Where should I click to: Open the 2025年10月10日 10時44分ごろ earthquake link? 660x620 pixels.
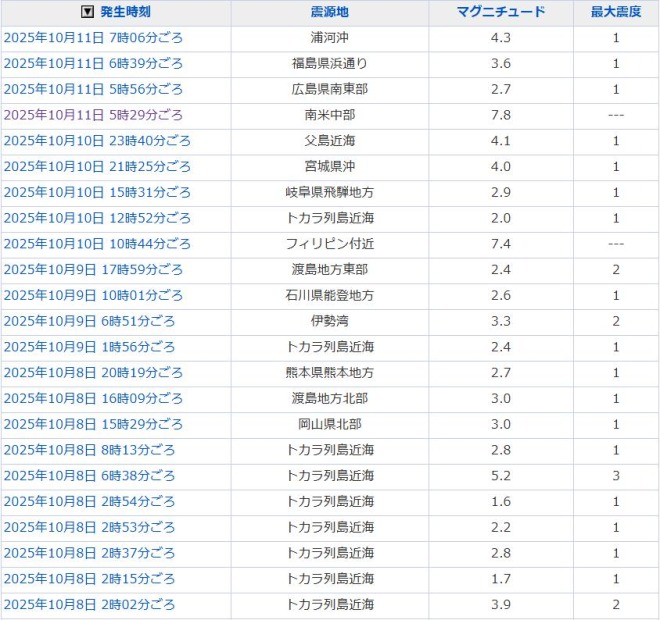tap(97, 244)
